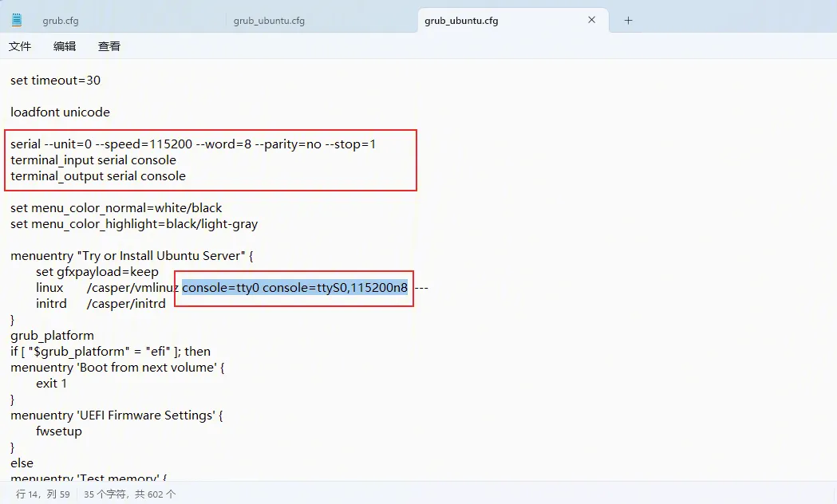Add a new tab with plus button
The image size is (837, 504).
pos(628,21)
